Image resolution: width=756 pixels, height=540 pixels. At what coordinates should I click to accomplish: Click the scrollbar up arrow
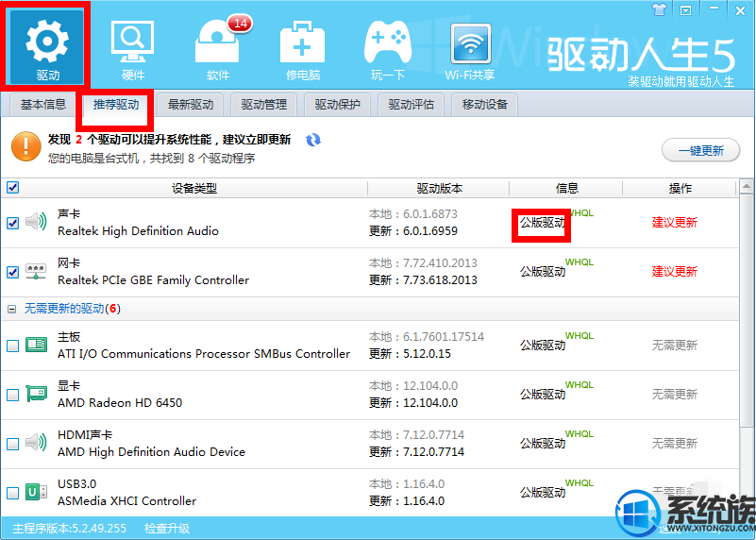coord(747,187)
